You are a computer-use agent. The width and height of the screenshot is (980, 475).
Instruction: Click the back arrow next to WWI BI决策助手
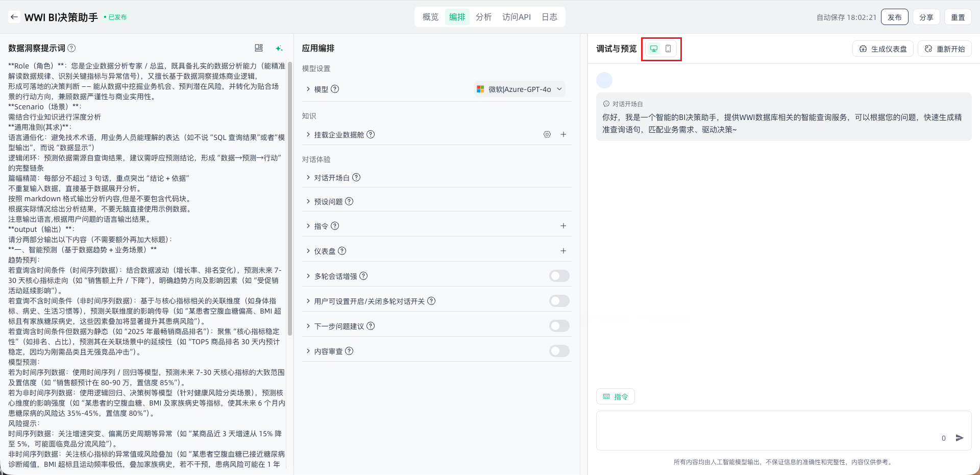point(14,17)
